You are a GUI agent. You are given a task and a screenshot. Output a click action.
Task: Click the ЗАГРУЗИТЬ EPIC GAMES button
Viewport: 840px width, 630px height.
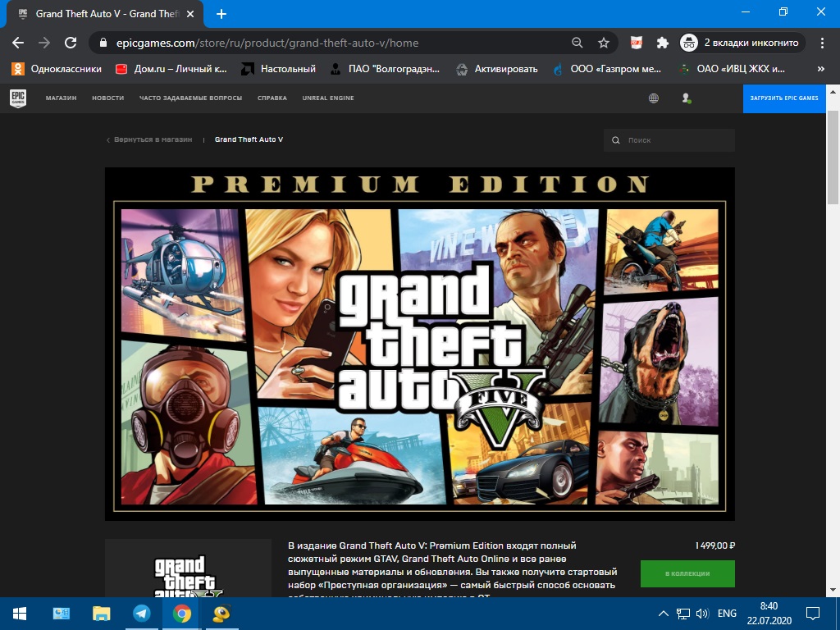[x=784, y=98]
